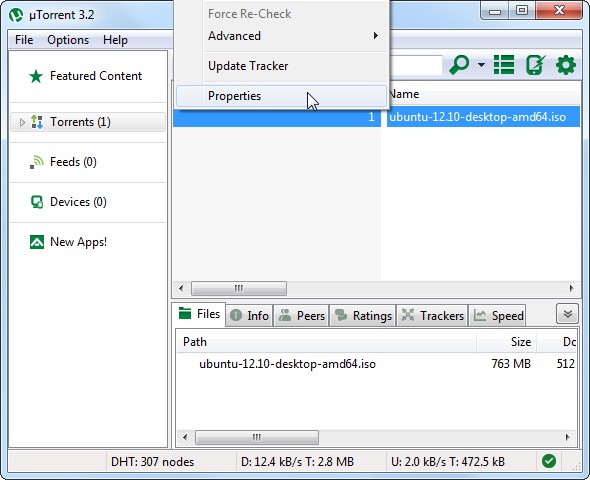Click the Peers tab people icon
Screen dimensions: 590x480
[x=285, y=315]
